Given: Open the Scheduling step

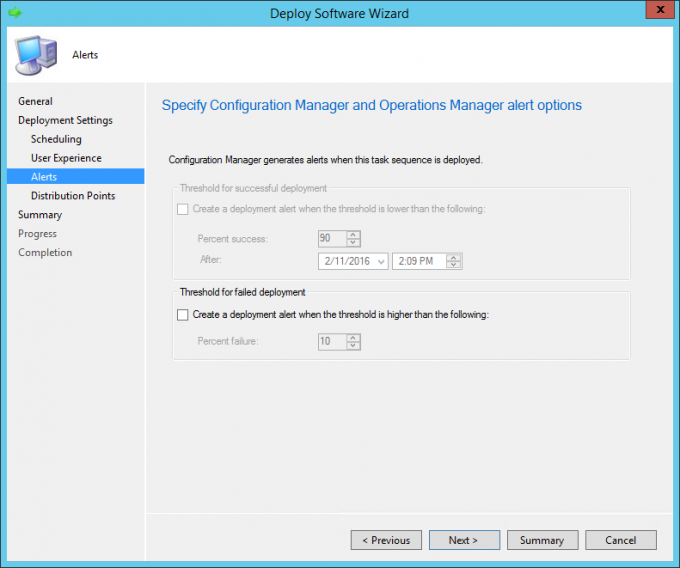Looking at the screenshot, I should tap(56, 139).
